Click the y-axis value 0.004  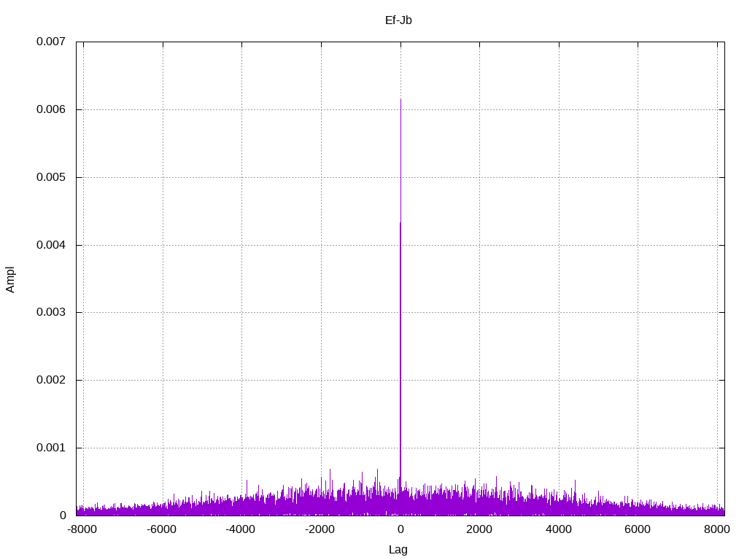point(51,245)
